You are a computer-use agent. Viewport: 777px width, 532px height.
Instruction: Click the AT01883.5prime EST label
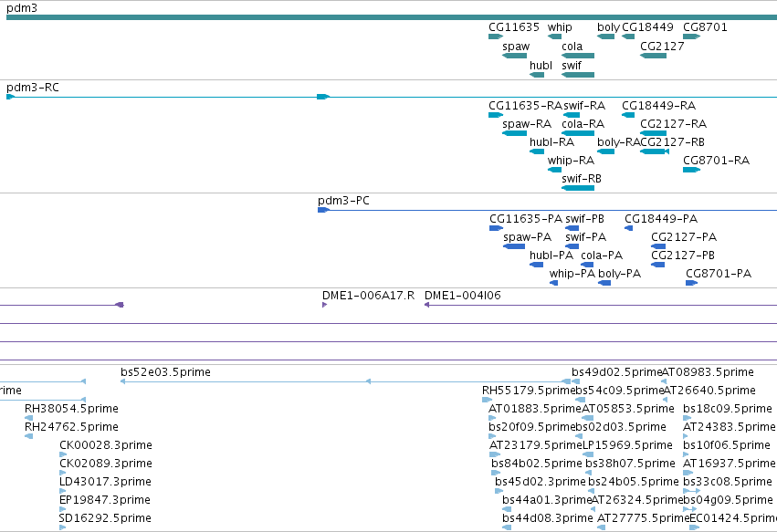535,409
